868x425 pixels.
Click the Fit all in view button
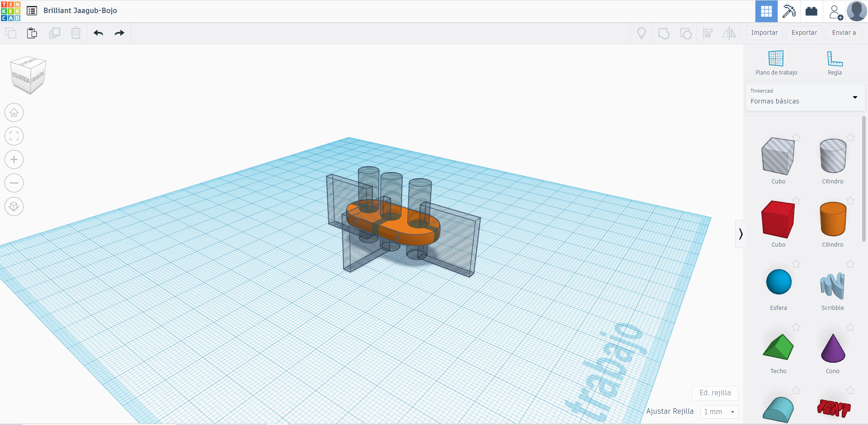point(14,136)
